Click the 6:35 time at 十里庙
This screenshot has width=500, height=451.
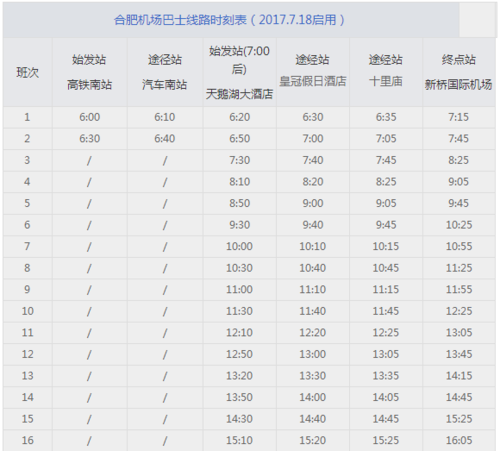click(x=386, y=117)
